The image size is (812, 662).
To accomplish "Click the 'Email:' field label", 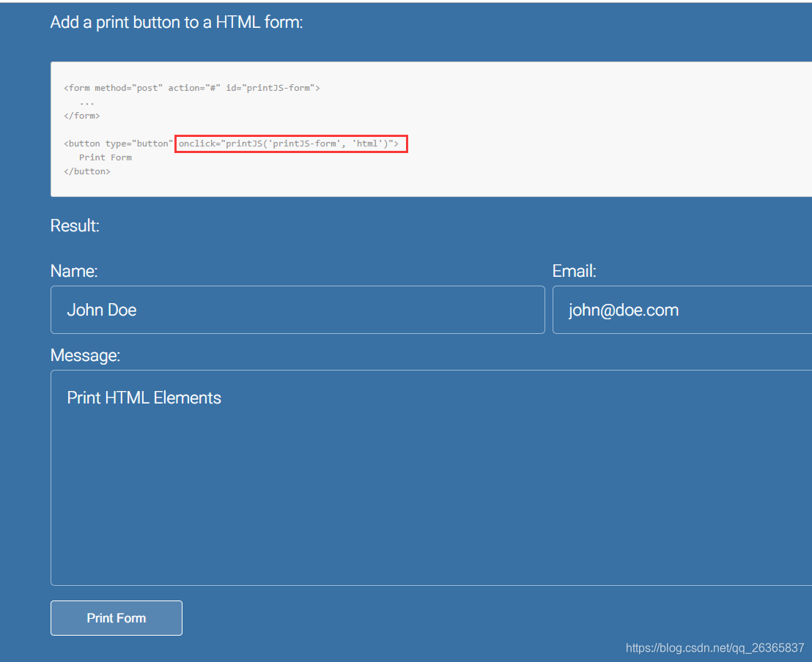I will tap(575, 271).
